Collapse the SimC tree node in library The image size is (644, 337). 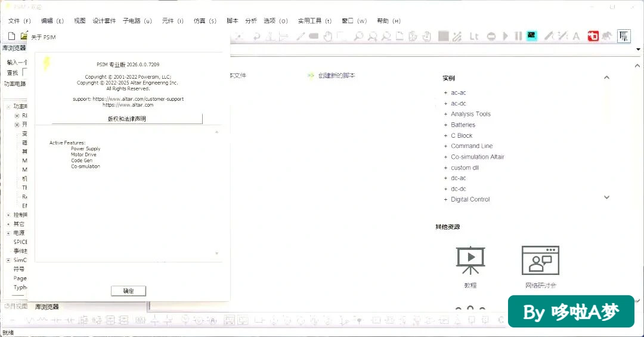[x=8, y=260]
